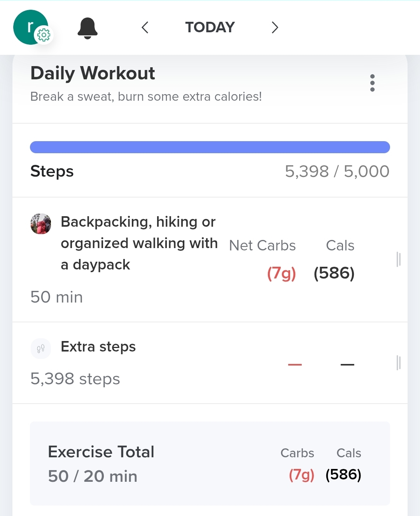Grab the drag handle on Extra steps row

[398, 363]
